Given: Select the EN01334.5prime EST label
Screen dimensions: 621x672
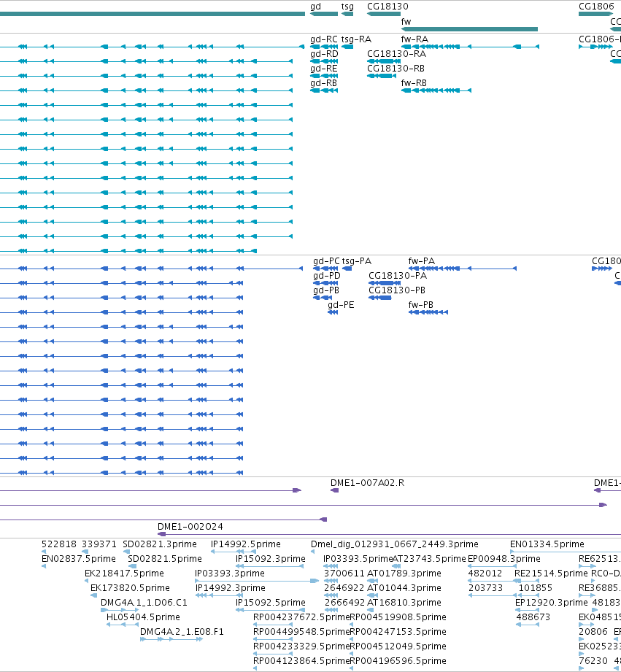Looking at the screenshot, I should (547, 544).
